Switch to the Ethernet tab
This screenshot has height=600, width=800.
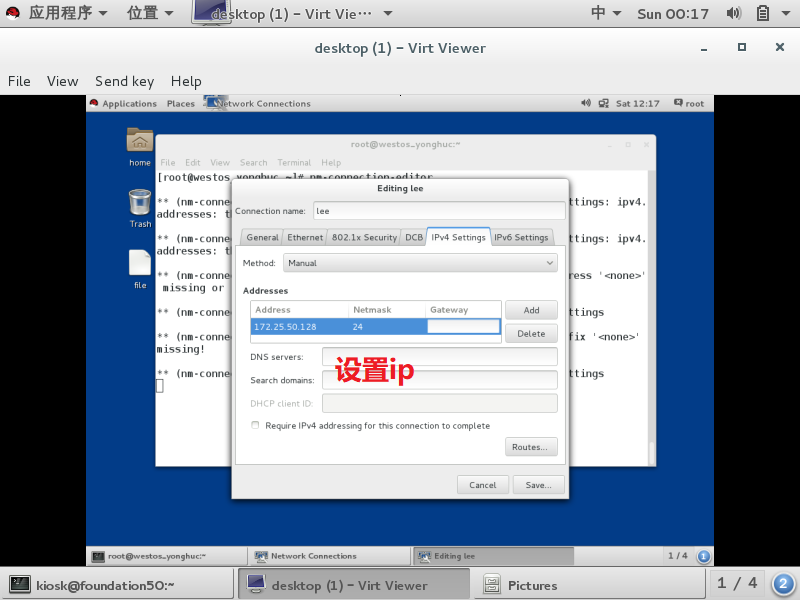305,237
